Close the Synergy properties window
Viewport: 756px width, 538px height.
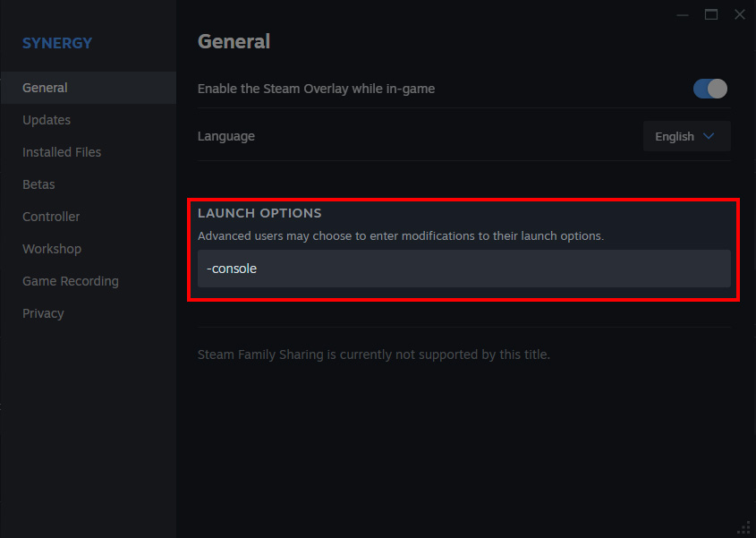point(740,14)
